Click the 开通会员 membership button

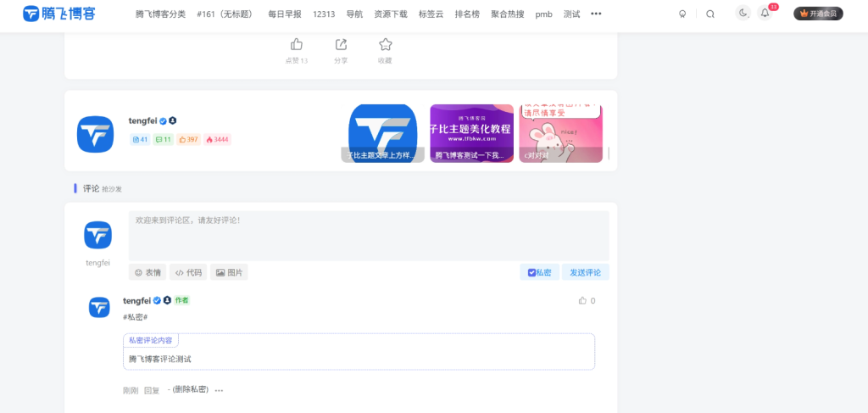[x=818, y=14]
